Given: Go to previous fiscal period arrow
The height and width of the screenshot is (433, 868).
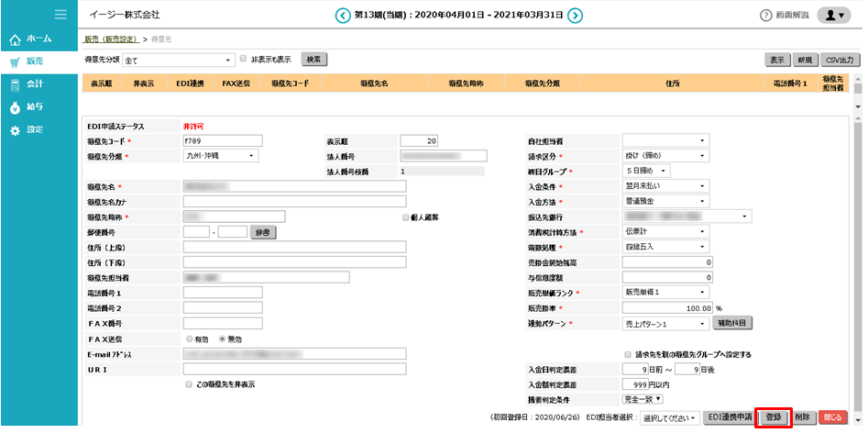Looking at the screenshot, I should [x=343, y=15].
